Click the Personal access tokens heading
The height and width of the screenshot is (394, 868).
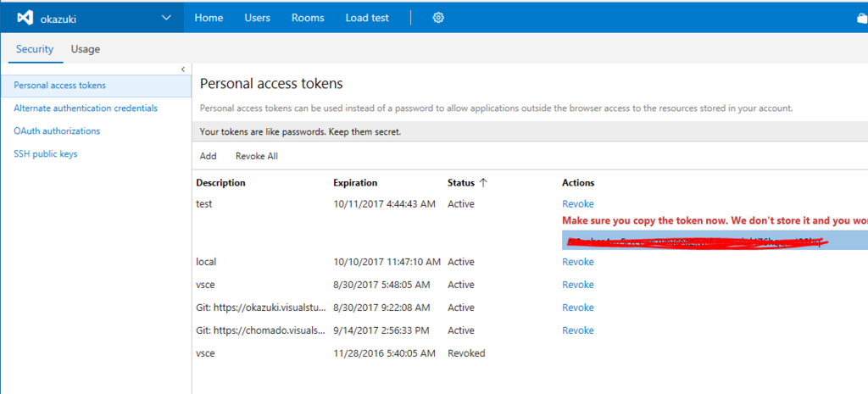point(271,84)
